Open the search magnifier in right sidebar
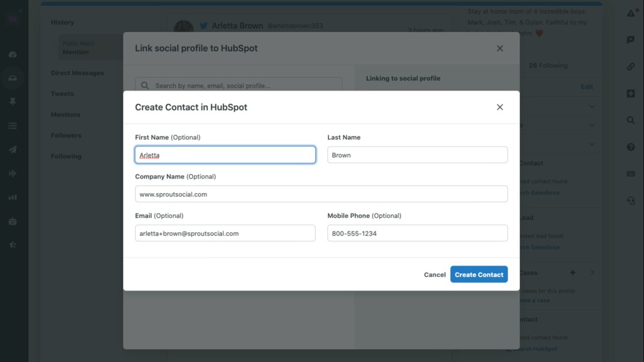Screen dimensions: 644x362 click(631, 120)
